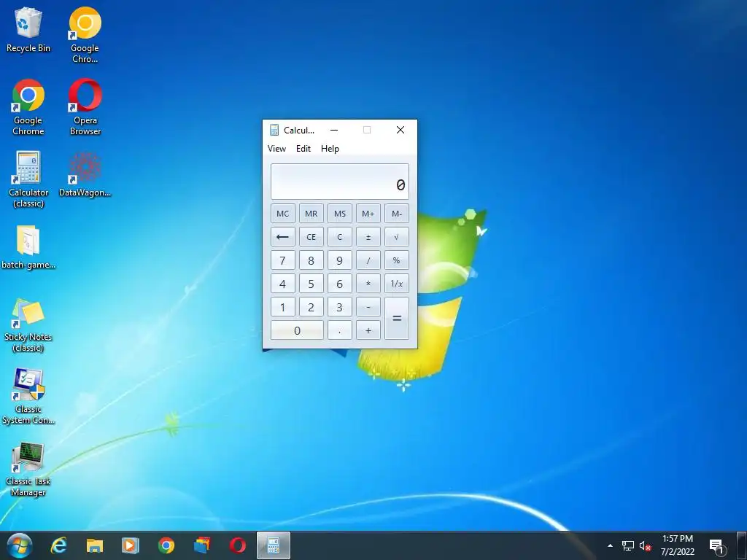747x560 pixels.
Task: Click the backspace arrow button
Action: [x=282, y=237]
